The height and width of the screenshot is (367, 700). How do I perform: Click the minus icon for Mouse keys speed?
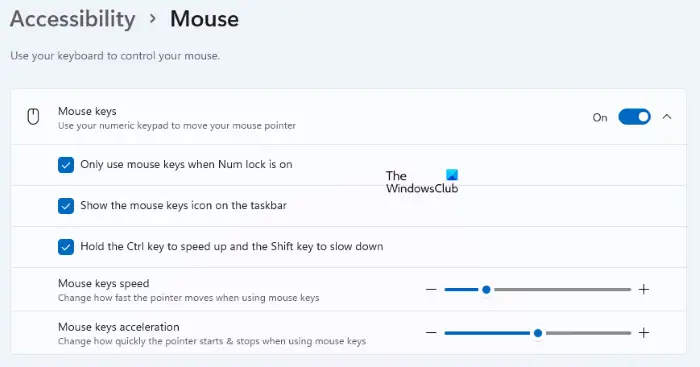tap(431, 289)
